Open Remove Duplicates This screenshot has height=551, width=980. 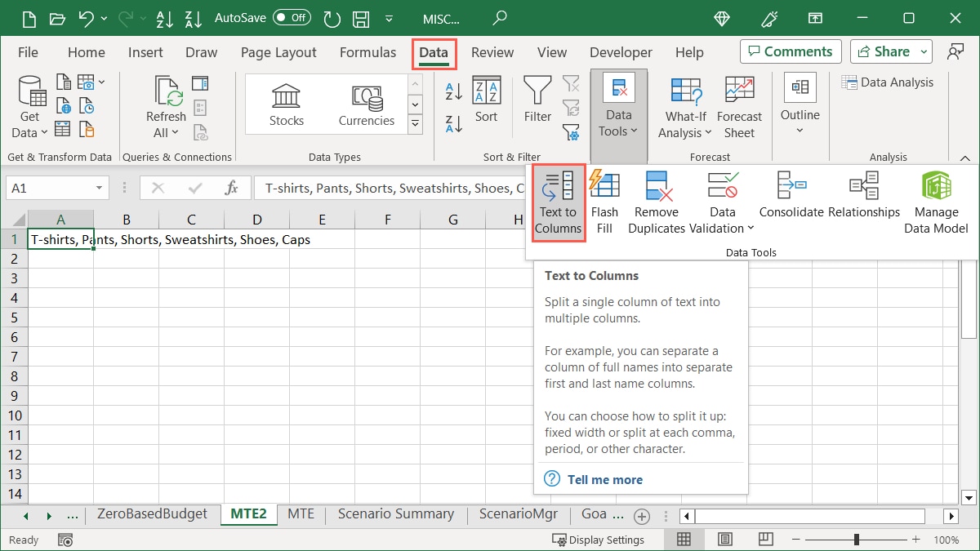656,202
